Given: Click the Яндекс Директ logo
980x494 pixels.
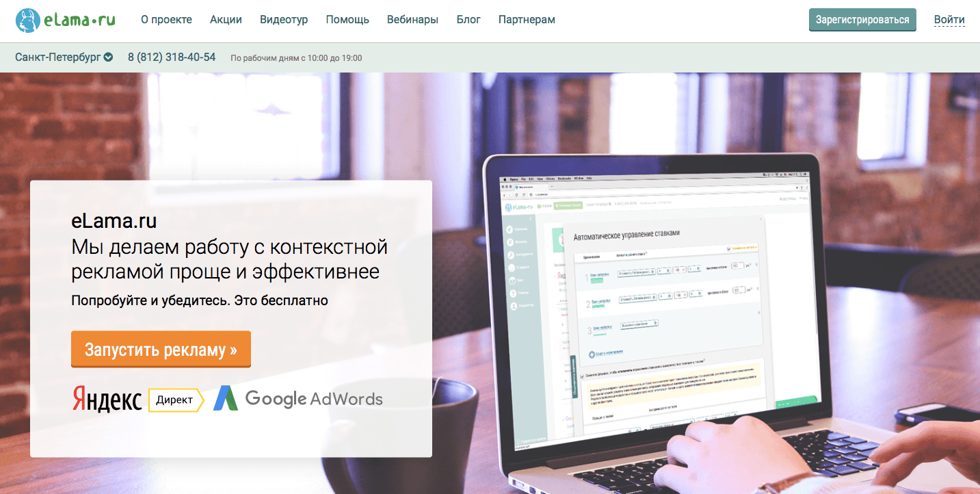Looking at the screenshot, I should coord(138,400).
